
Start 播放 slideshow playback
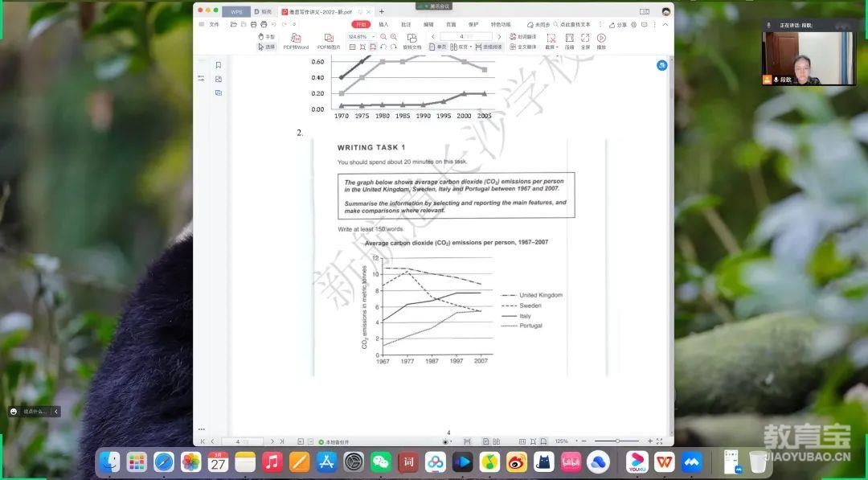point(601,42)
